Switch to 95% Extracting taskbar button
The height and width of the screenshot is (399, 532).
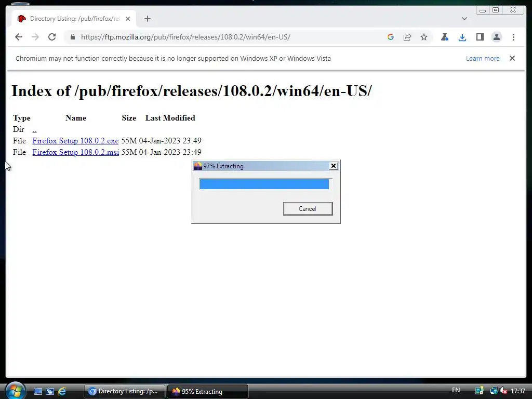pyautogui.click(x=208, y=391)
